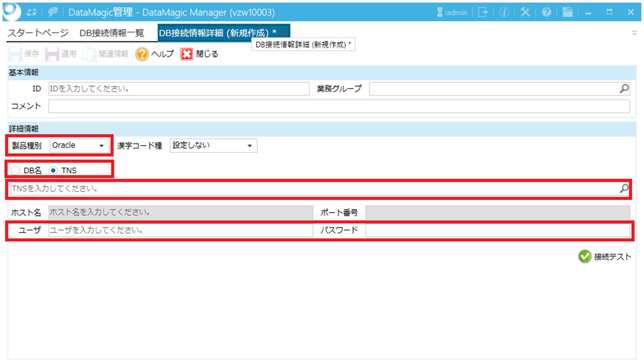Click the 閉じる close toolbar button
The height and width of the screenshot is (362, 644).
click(x=200, y=54)
